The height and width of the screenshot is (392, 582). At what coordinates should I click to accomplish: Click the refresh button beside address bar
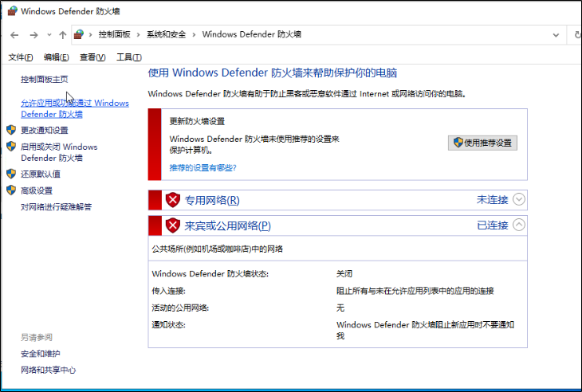coord(577,35)
